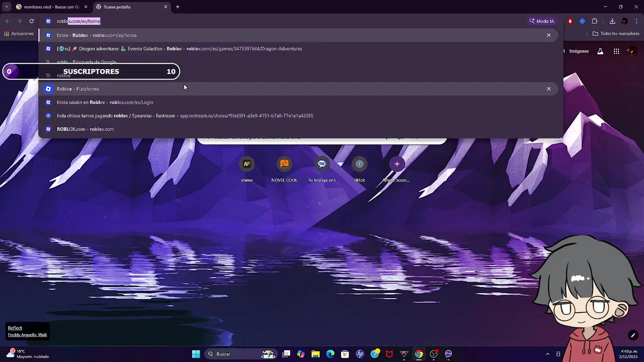Show hidden system tray icons

coord(547,354)
